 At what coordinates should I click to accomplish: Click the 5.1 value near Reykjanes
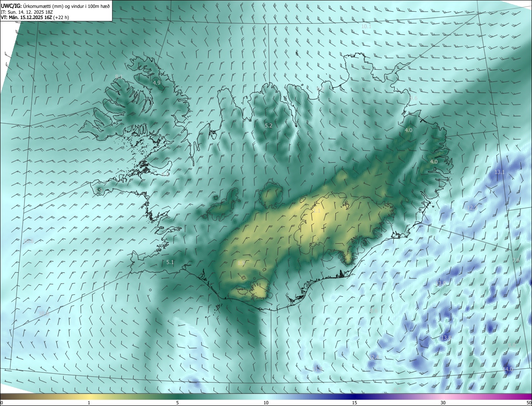coord(170,262)
